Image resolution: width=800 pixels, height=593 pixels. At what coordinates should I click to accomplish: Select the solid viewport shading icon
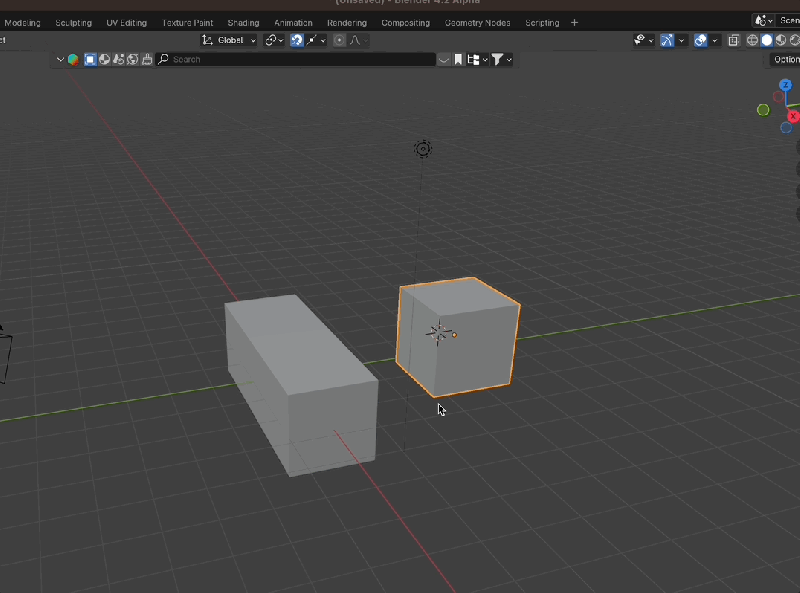click(x=766, y=40)
